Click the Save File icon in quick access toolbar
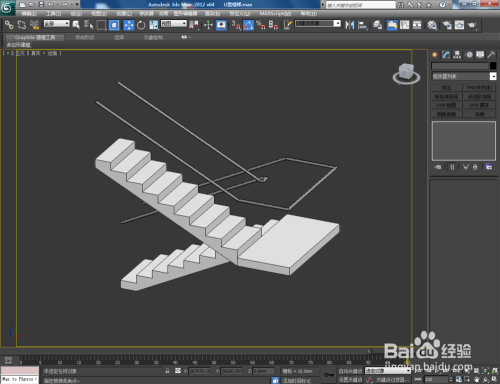The image size is (500, 384). click(x=41, y=5)
